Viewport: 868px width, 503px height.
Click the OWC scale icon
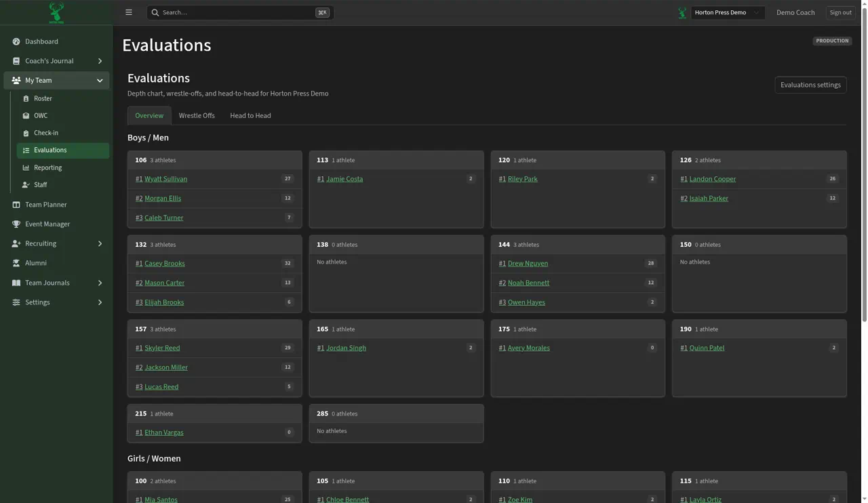pos(26,116)
